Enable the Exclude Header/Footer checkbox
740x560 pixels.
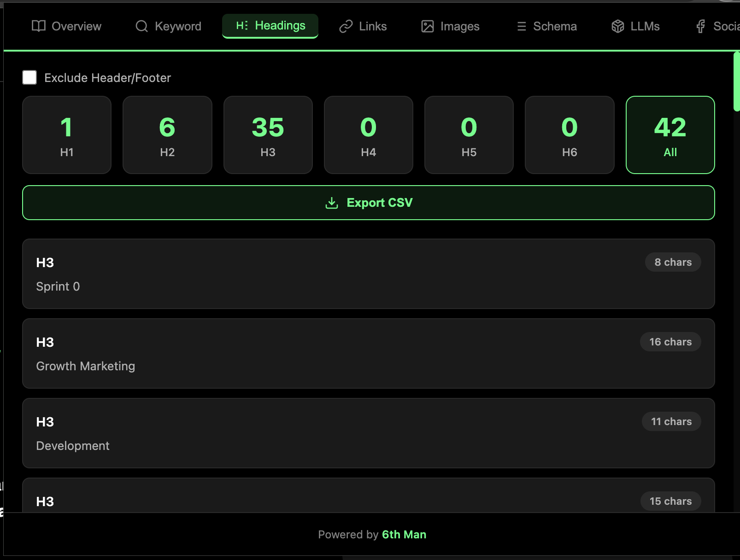pyautogui.click(x=29, y=77)
